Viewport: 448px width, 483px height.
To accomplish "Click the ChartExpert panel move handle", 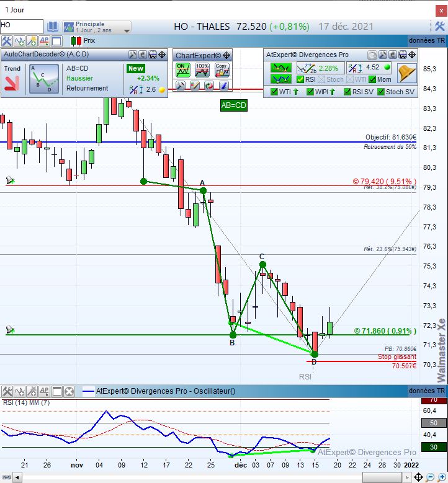I will coord(226,55).
